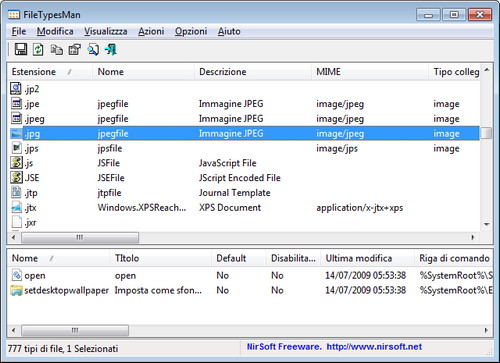Viewport: 500px width, 363px height.
Task: Click status text 777 tipi di file
Action: pos(35,349)
